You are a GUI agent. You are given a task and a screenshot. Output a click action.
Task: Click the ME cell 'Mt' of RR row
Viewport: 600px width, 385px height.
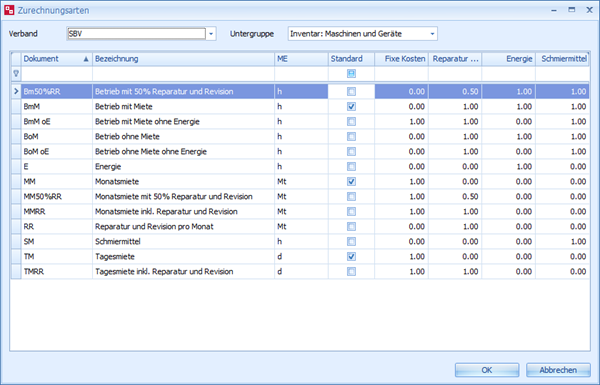(x=301, y=227)
